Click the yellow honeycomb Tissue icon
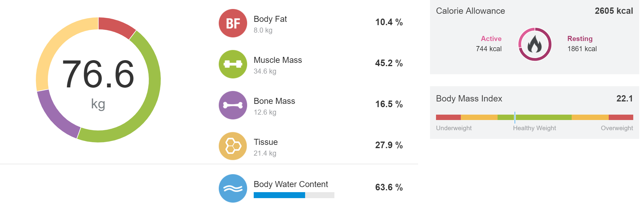 point(233,146)
